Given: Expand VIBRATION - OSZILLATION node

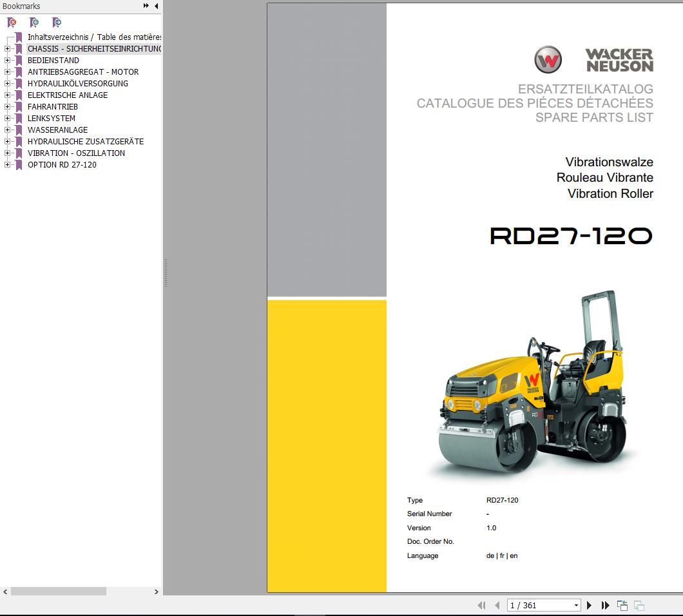Looking at the screenshot, I should pyautogui.click(x=7, y=153).
